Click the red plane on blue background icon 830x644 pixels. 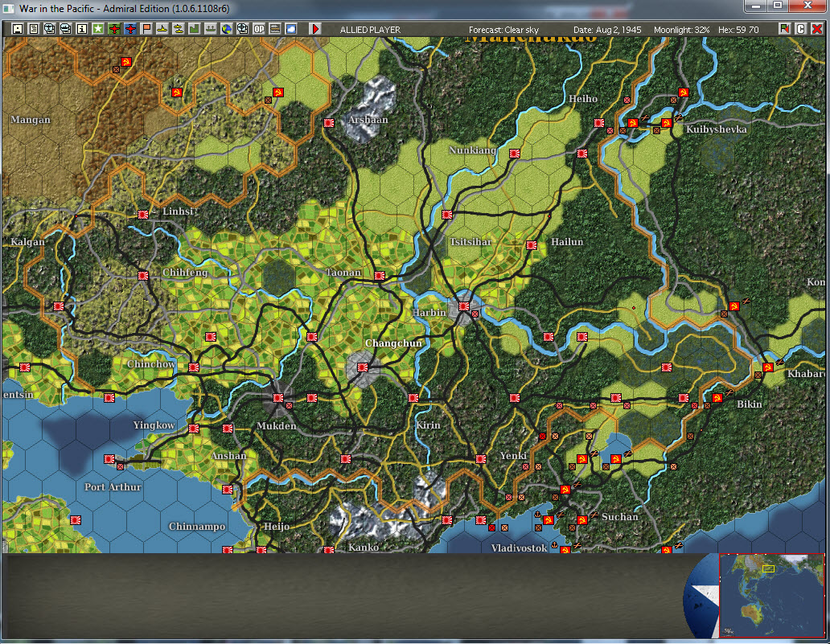point(130,29)
